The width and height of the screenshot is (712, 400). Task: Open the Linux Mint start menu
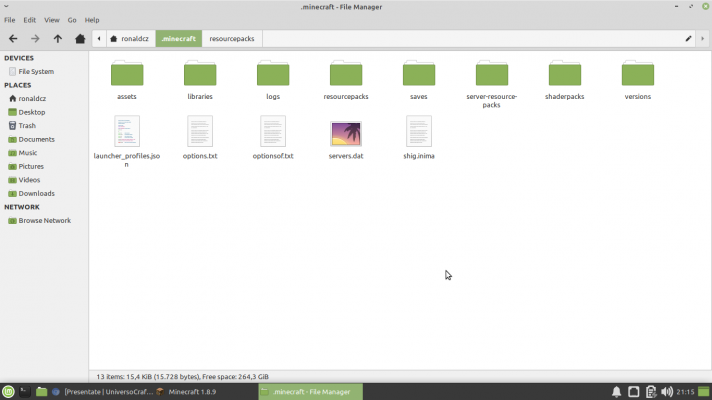pos(8,391)
